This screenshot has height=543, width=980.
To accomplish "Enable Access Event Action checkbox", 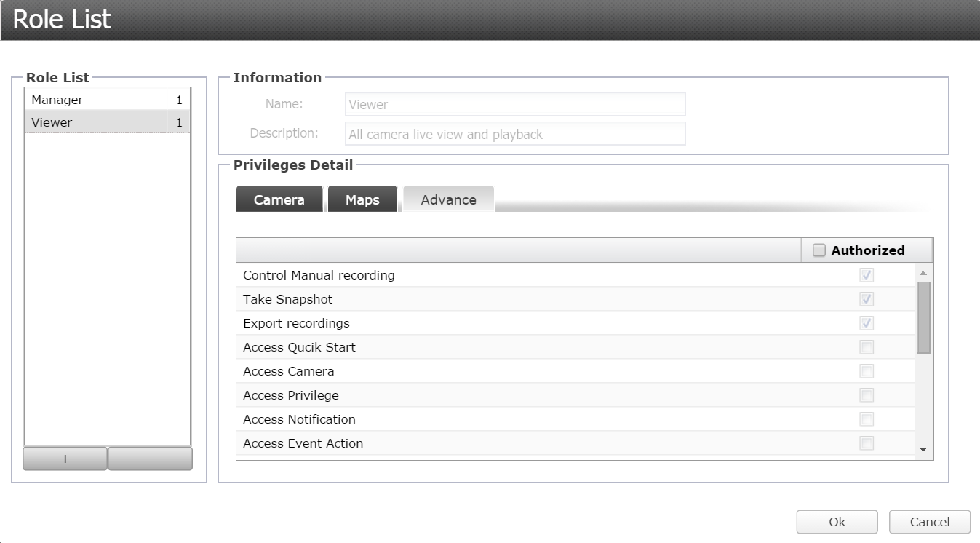I will tap(867, 443).
